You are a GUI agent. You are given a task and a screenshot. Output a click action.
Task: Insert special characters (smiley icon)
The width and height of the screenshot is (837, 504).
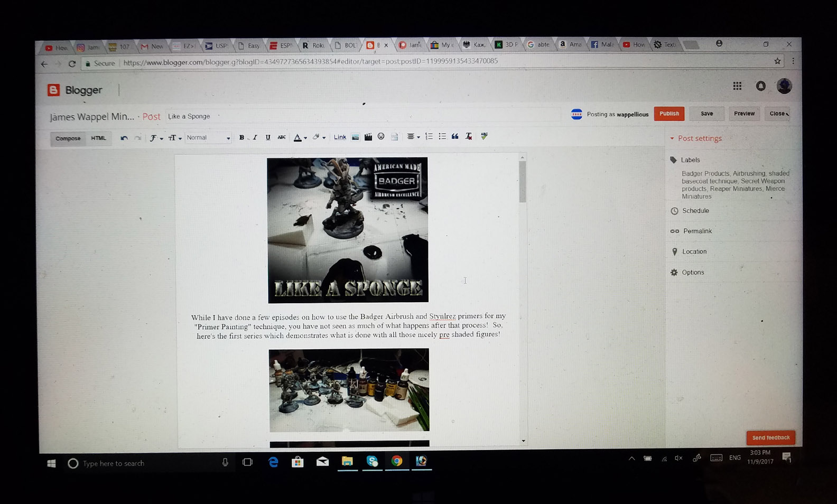381,136
